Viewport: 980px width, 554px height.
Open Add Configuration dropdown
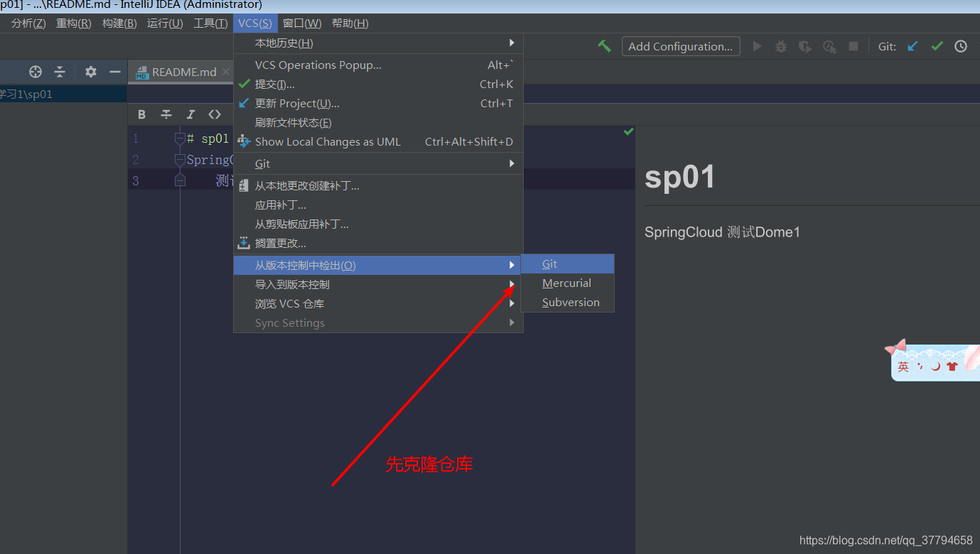click(x=681, y=46)
